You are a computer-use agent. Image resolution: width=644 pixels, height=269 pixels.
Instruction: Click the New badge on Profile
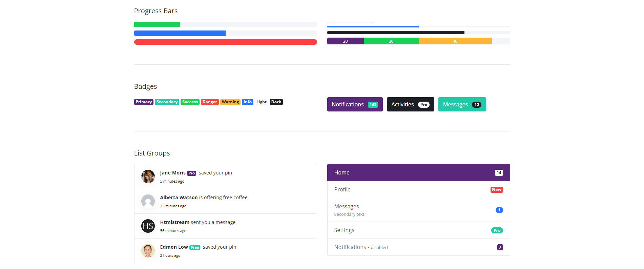point(497,190)
